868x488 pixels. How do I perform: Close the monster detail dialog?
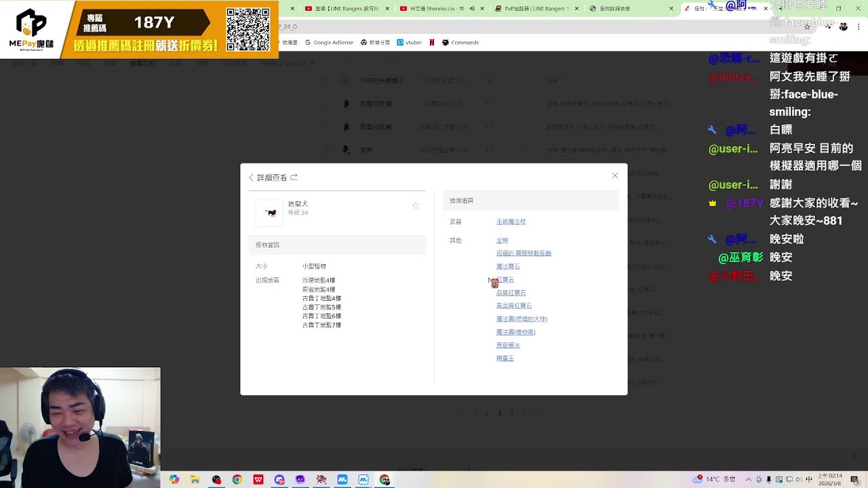tap(615, 176)
